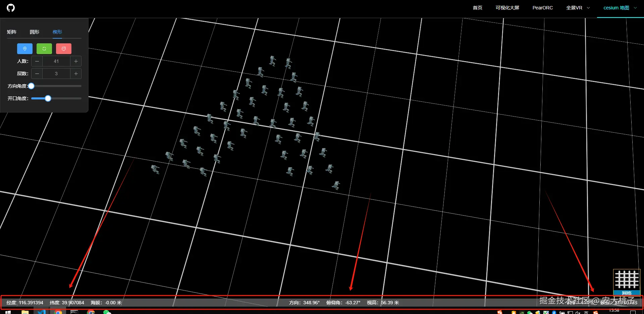The image size is (644, 314).
Task: Click the 方向 348.96° readout
Action: click(x=305, y=303)
